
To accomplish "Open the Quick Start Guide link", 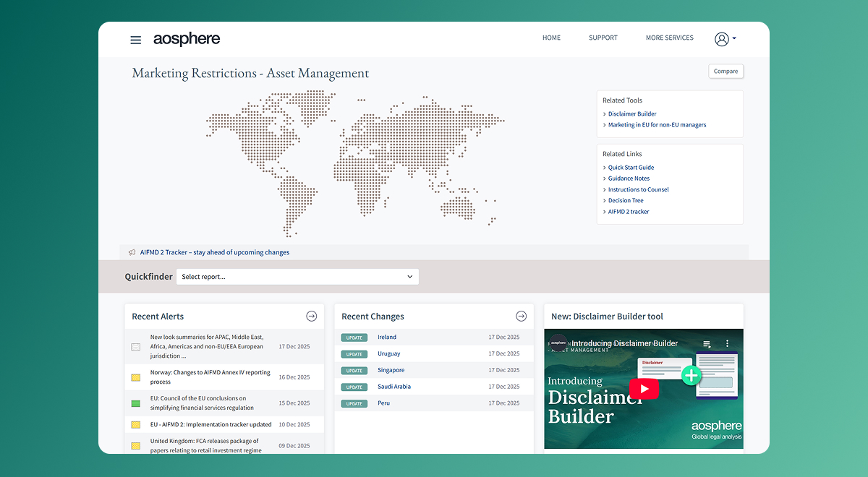I will pos(631,167).
